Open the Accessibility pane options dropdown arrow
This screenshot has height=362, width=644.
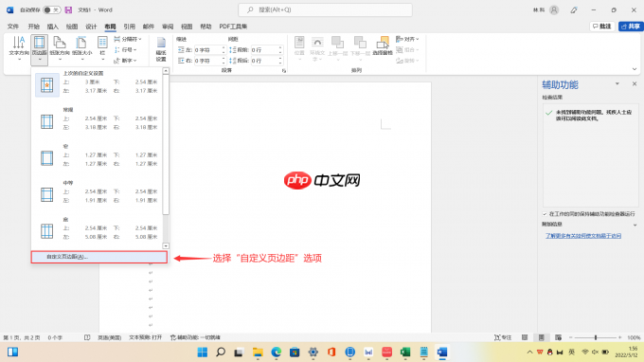617,83
